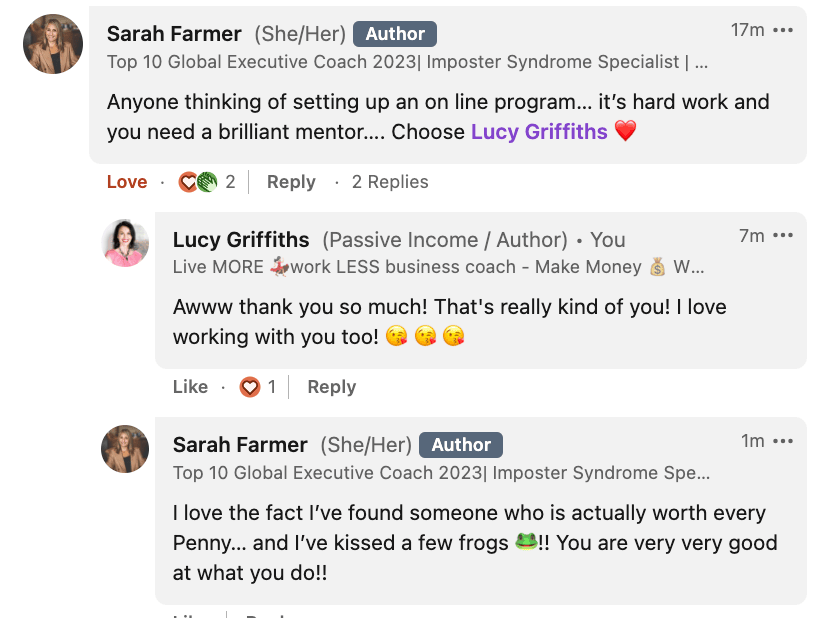Open the options menu on Sarah's latest reply
Viewport: 820px width, 618px height.
click(783, 441)
